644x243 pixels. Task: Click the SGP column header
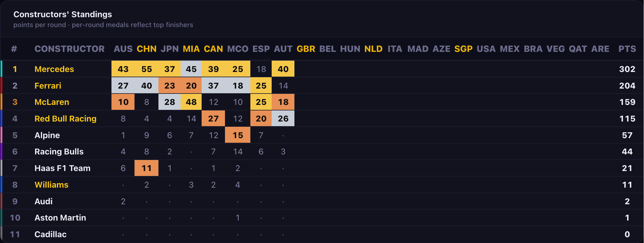tap(463, 49)
